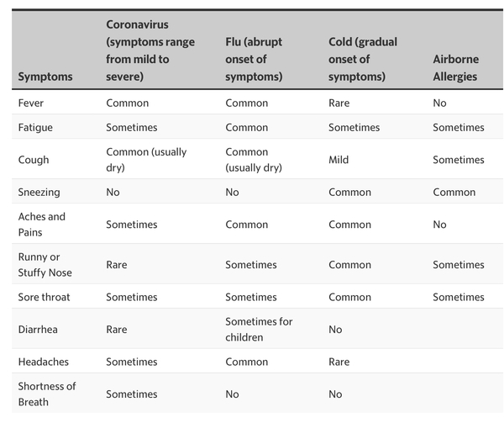Click the Shortness of Breath label
Image resolution: width=504 pixels, height=423 pixels.
pyautogui.click(x=47, y=394)
